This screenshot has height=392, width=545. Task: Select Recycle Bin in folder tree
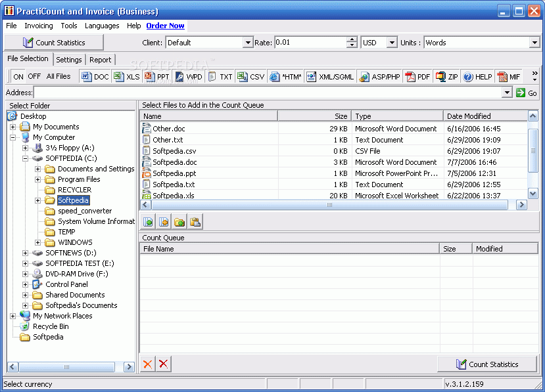pos(51,326)
